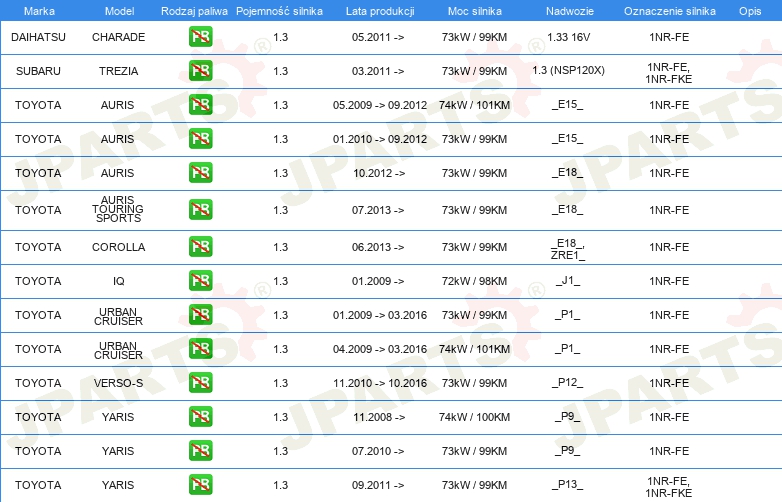Select the 'SUBARU' brand cell

[x=38, y=71]
